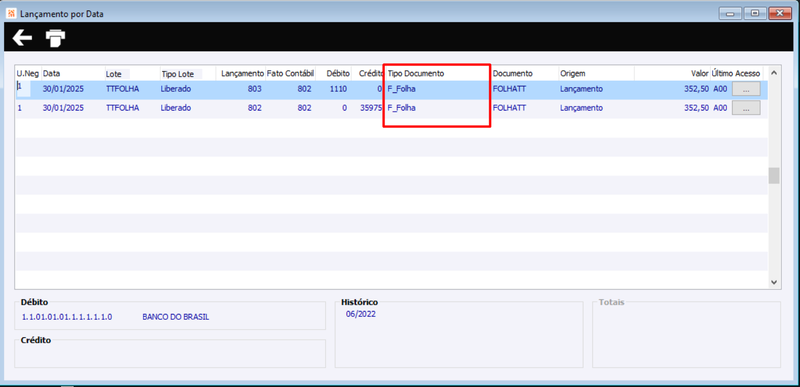
Task: Click F_Folha in the first row
Action: pyautogui.click(x=402, y=89)
